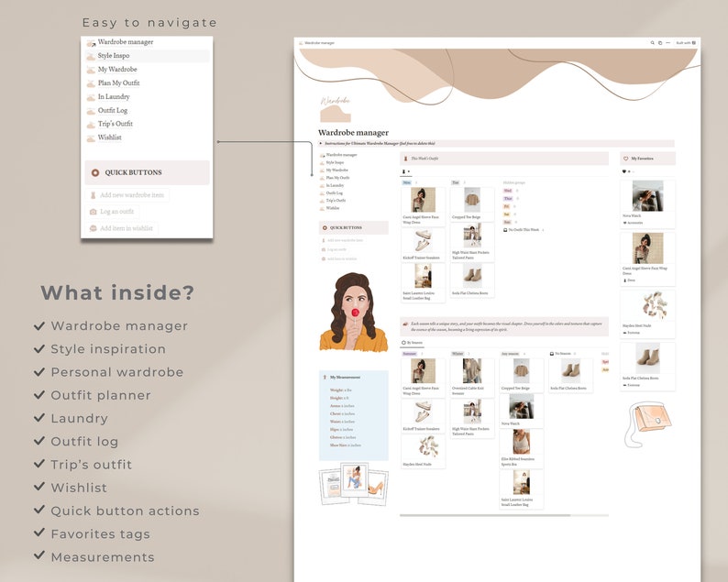This screenshot has height=582, width=728.
Task: Click the Tue column group tag
Action: [x=456, y=183]
